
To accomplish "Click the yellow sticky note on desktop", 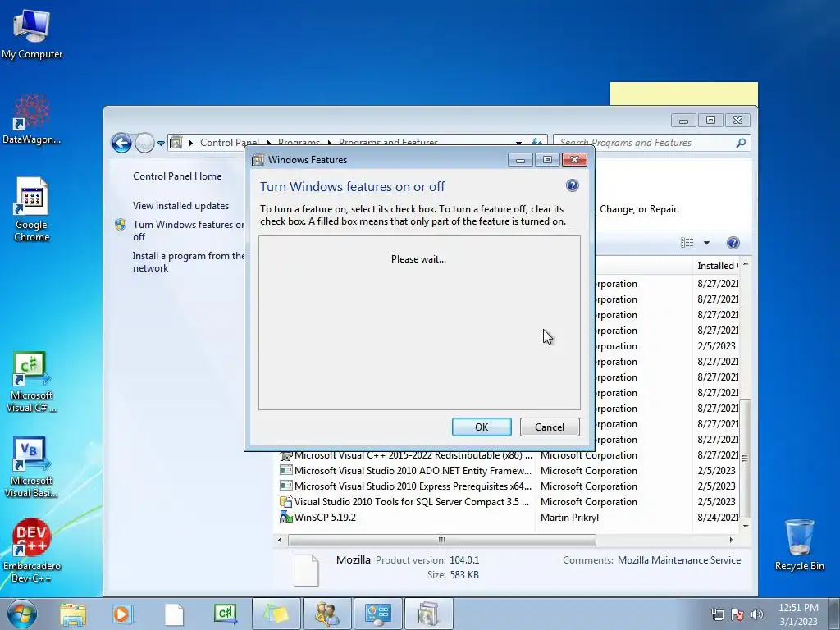I will (683, 94).
